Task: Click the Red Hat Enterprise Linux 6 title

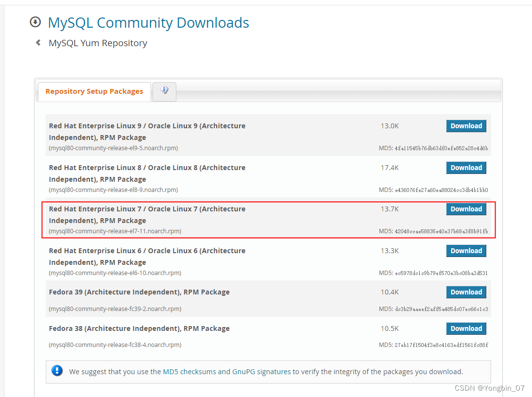Action: 147,257
